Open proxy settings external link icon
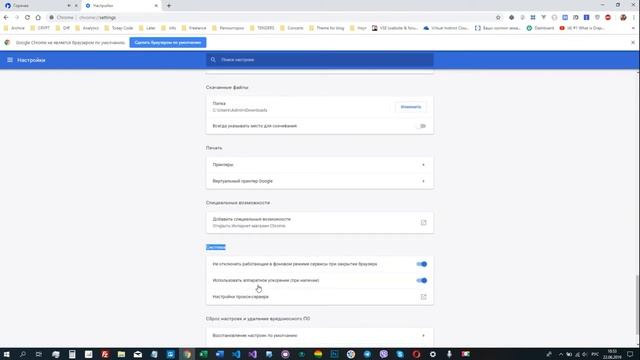The width and height of the screenshot is (640, 360). pyautogui.click(x=423, y=297)
